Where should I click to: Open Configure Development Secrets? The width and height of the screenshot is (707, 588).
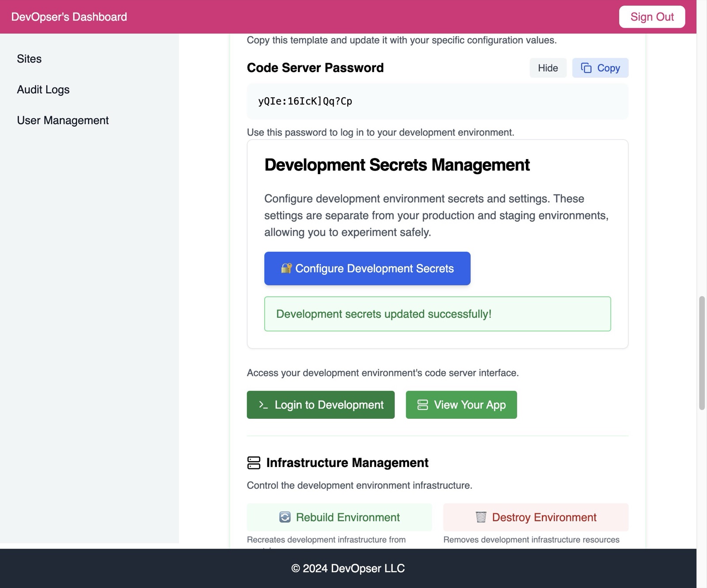click(x=367, y=268)
